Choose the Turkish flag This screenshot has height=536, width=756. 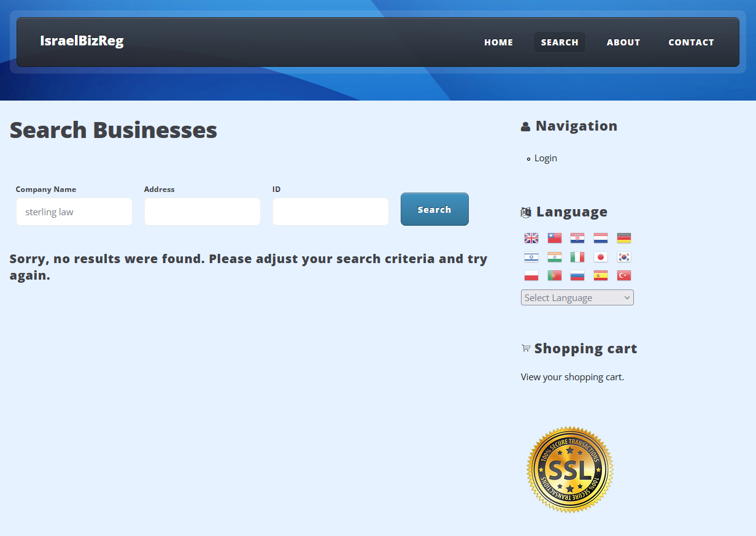[624, 275]
